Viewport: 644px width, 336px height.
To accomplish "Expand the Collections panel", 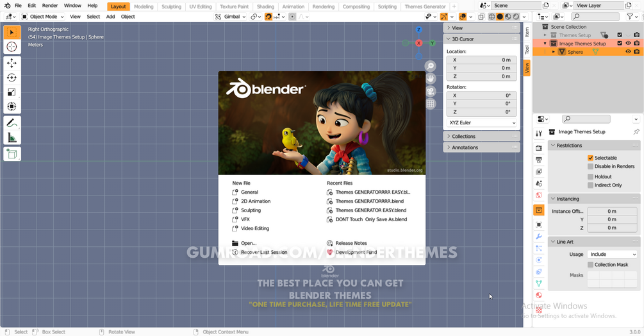I will point(481,137).
